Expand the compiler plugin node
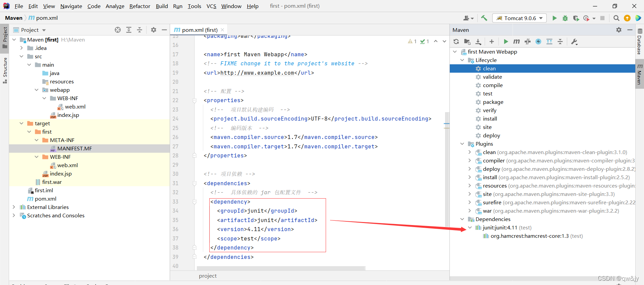The image size is (644, 285). [x=470, y=160]
